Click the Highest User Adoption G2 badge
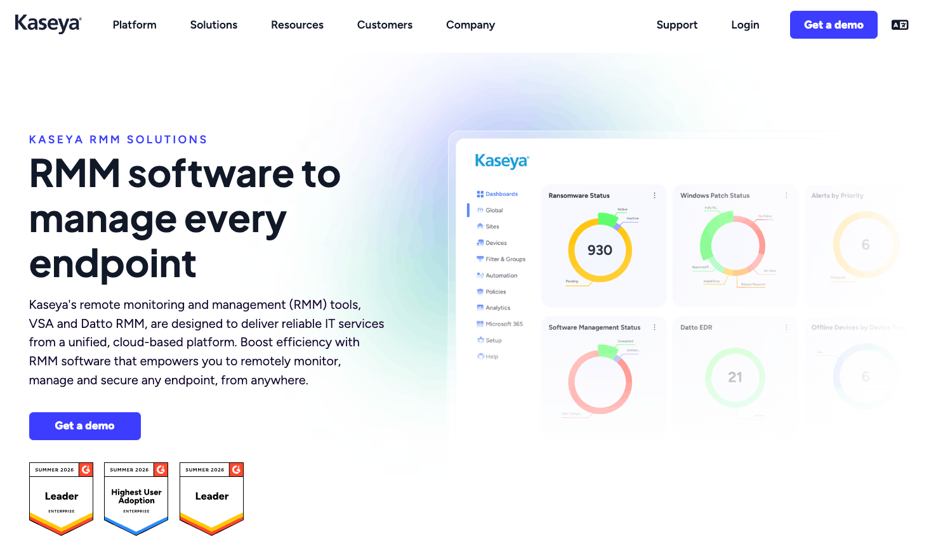The height and width of the screenshot is (560, 943). point(136,498)
